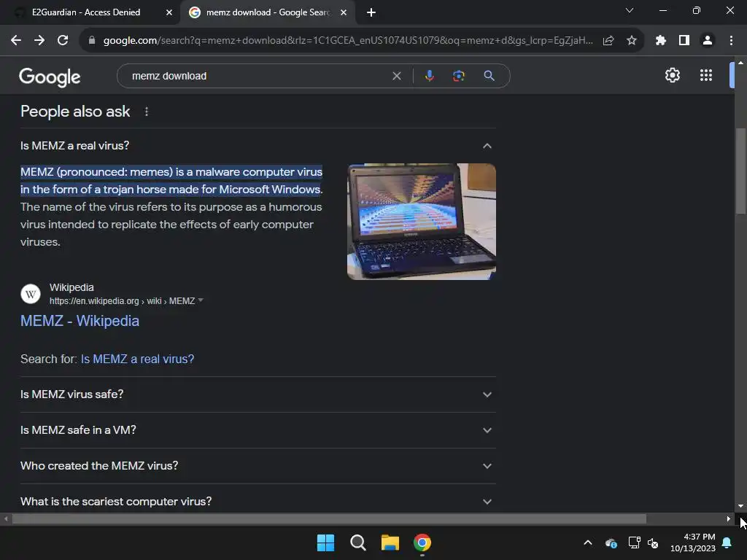Image resolution: width=747 pixels, height=560 pixels.
Task: Share this page via address bar icon
Action: click(608, 41)
